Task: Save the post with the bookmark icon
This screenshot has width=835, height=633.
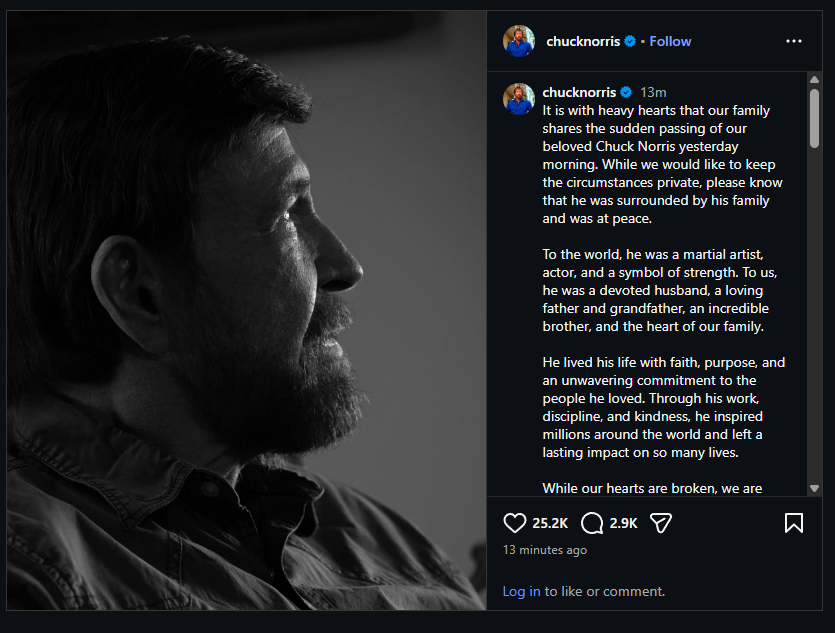Action: pos(794,523)
